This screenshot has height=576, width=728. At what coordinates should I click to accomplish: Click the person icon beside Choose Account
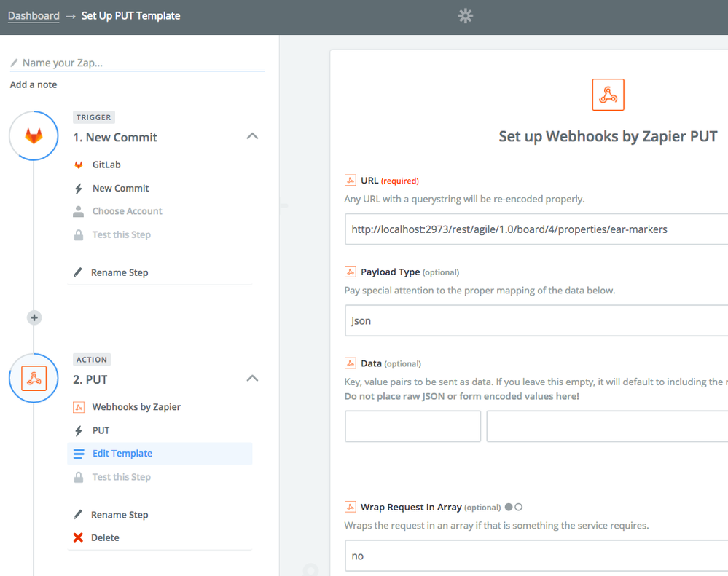pyautogui.click(x=79, y=211)
